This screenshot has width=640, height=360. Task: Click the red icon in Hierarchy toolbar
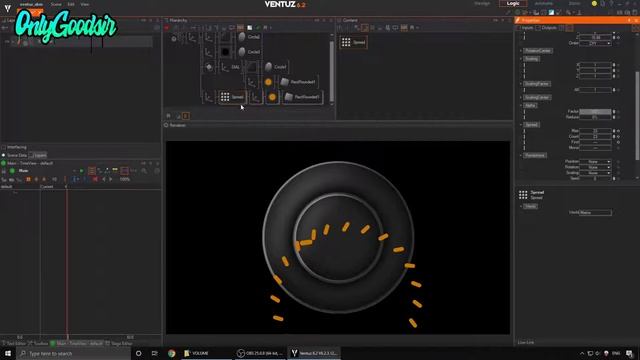tap(167, 28)
